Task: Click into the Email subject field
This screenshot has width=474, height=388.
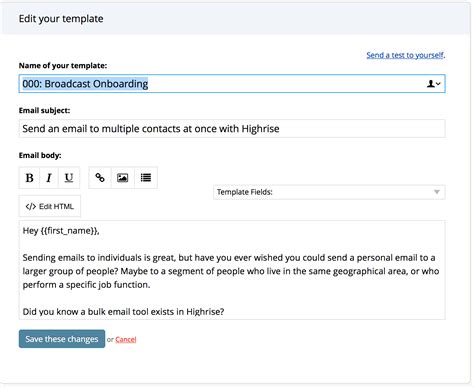Action: tap(232, 129)
